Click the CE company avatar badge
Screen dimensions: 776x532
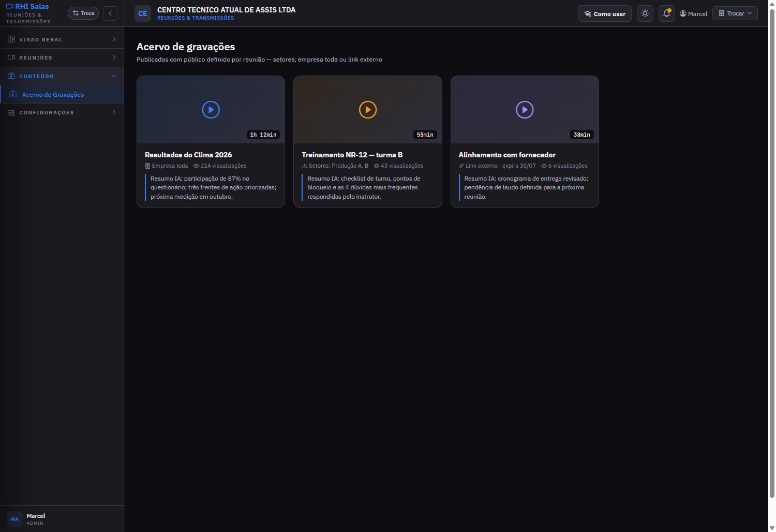[x=143, y=13]
